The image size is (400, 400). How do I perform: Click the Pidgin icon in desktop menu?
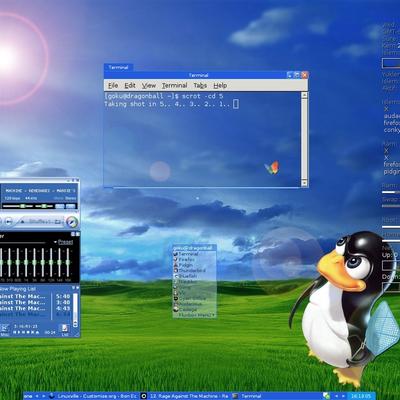[176, 265]
